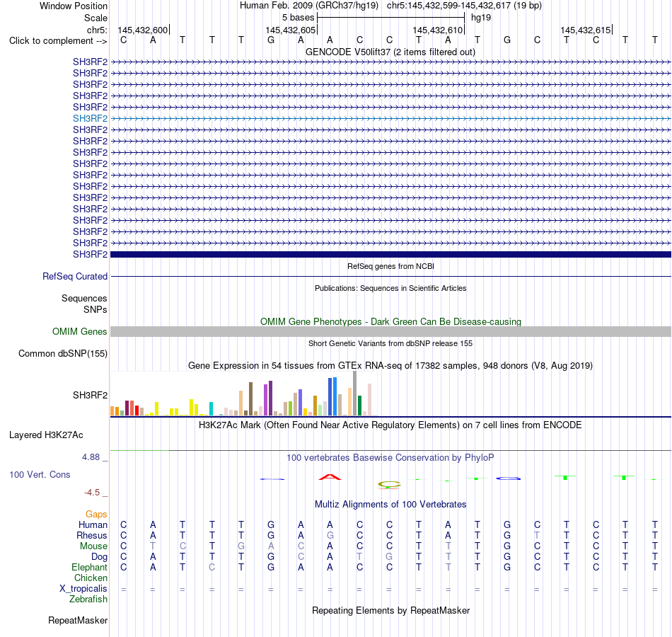Click the light-blue highlighted SH3RF2 transcript label
The height and width of the screenshot is (637, 672).
tap(90, 118)
